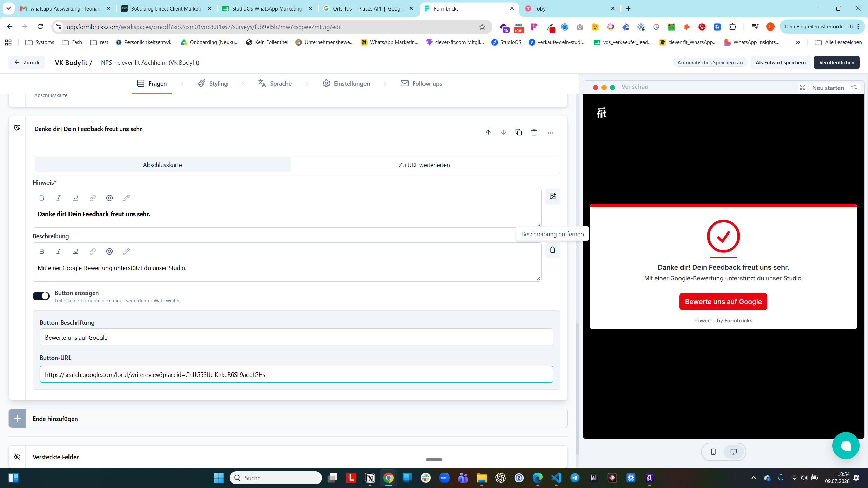Choose the Abschlusskarte option
The width and height of the screenshot is (868, 488).
coord(162,165)
